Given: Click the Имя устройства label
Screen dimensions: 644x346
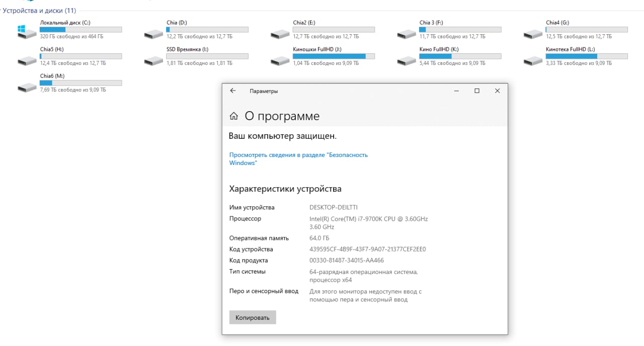Looking at the screenshot, I should [x=252, y=207].
